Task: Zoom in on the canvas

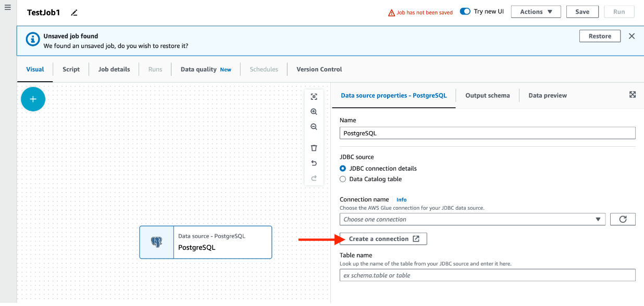Action: point(314,112)
